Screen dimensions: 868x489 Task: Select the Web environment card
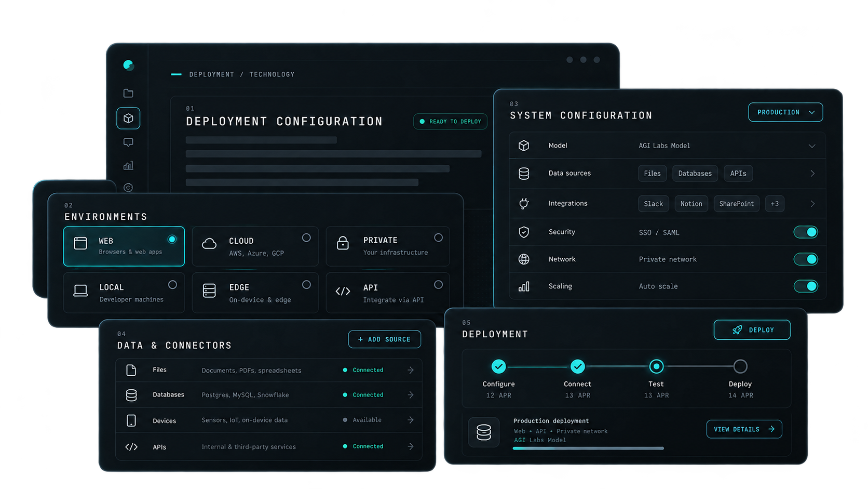click(x=124, y=246)
